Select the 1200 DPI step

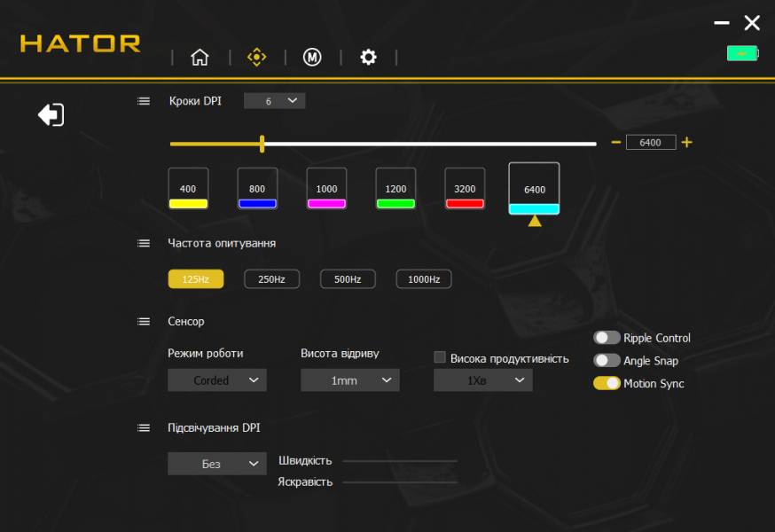(x=395, y=188)
